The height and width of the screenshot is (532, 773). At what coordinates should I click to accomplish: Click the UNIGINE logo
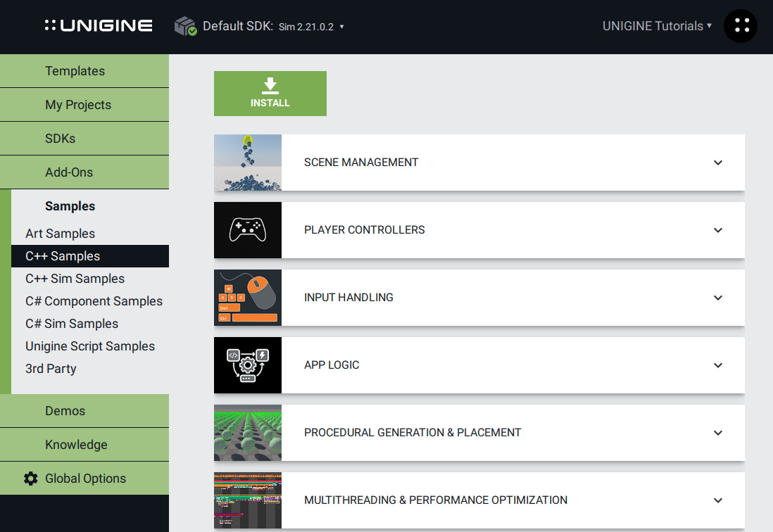click(99, 25)
